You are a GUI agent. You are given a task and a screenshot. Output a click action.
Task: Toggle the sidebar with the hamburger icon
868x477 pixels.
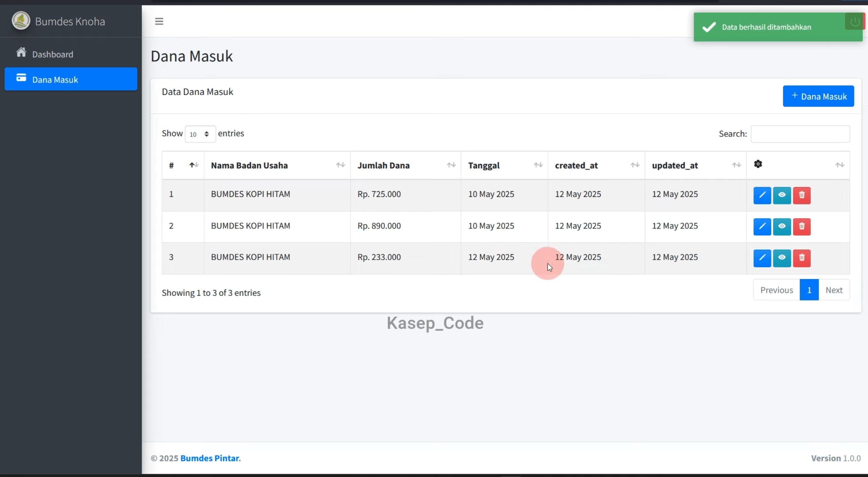[159, 21]
